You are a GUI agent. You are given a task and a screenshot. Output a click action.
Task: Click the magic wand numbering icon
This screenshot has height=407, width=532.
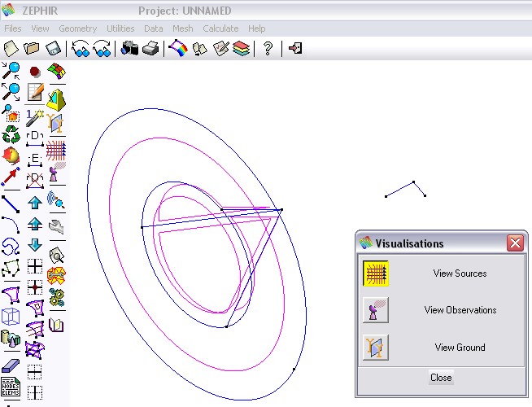point(35,118)
